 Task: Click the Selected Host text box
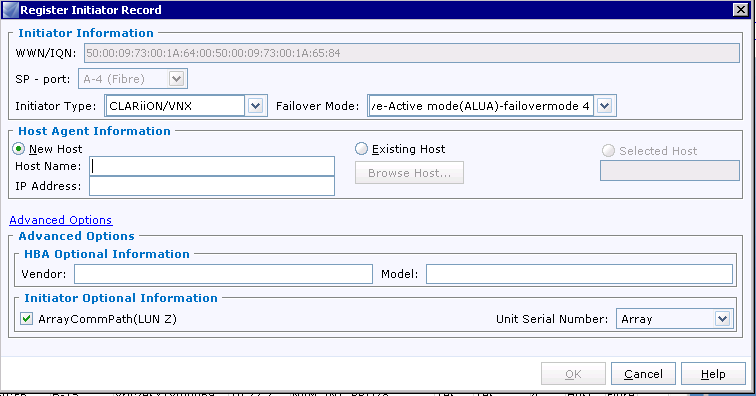[670, 171]
